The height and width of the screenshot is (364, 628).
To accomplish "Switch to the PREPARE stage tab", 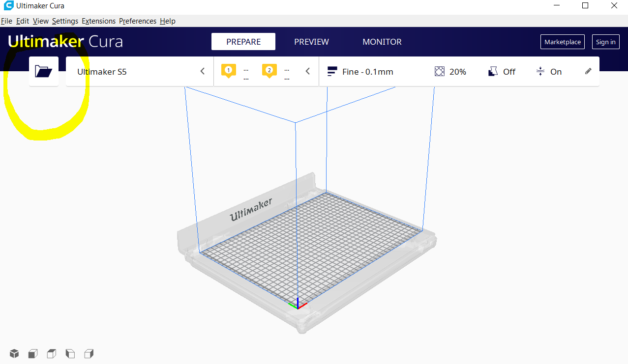I will pyautogui.click(x=243, y=42).
